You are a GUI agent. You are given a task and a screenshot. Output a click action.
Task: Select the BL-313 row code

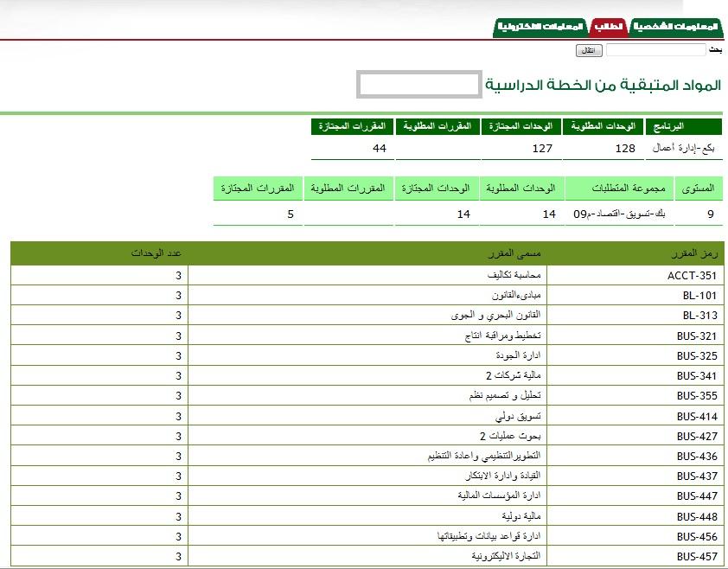click(699, 316)
